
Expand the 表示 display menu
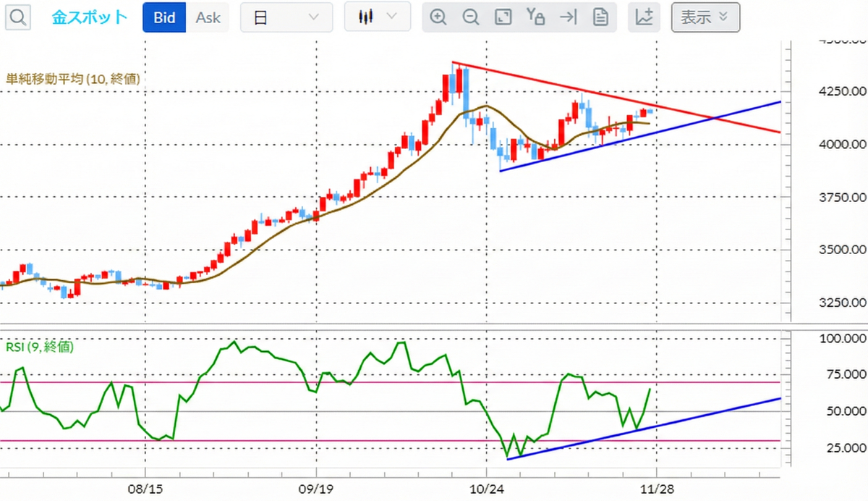pos(705,17)
